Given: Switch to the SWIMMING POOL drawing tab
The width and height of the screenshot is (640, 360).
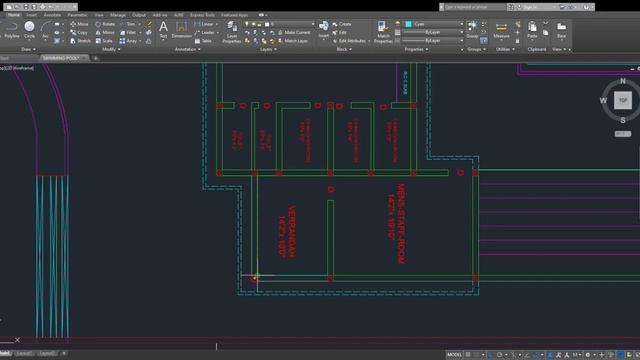Looking at the screenshot, I should [63, 58].
